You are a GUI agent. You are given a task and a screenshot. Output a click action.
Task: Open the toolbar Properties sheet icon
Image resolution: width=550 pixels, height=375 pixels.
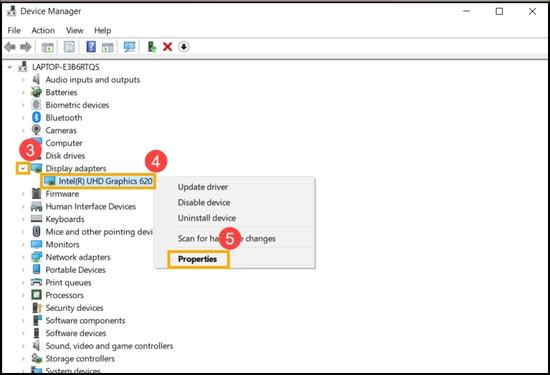tap(69, 47)
